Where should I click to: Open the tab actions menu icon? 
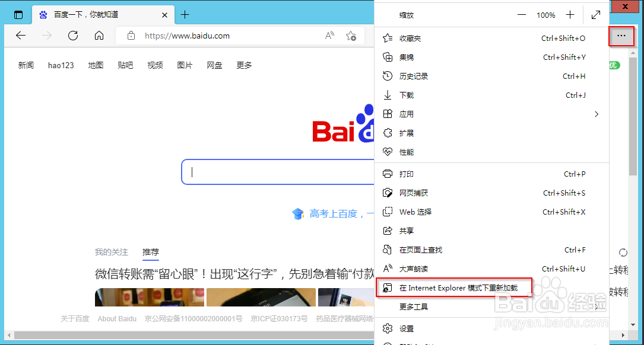18,15
